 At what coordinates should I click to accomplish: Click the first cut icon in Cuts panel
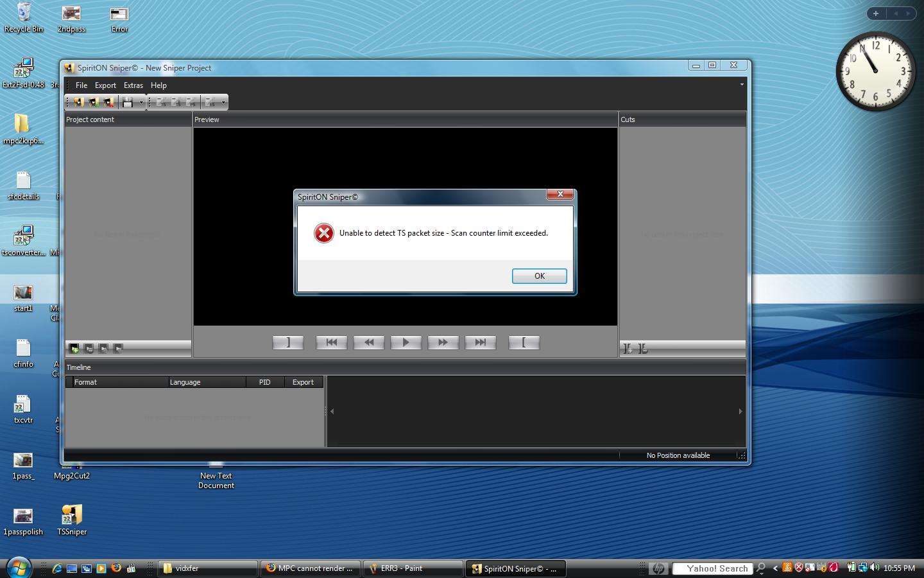(x=628, y=348)
